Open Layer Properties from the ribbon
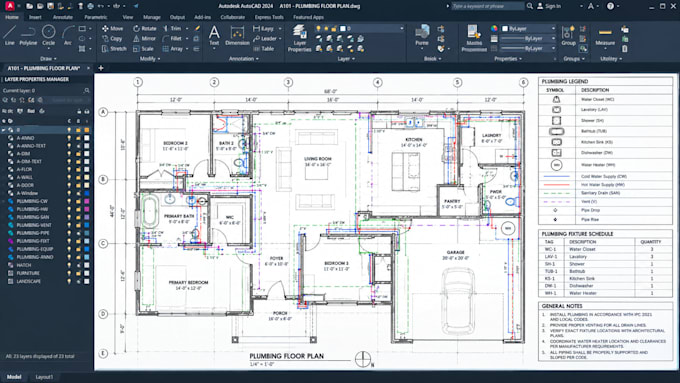 [x=299, y=38]
